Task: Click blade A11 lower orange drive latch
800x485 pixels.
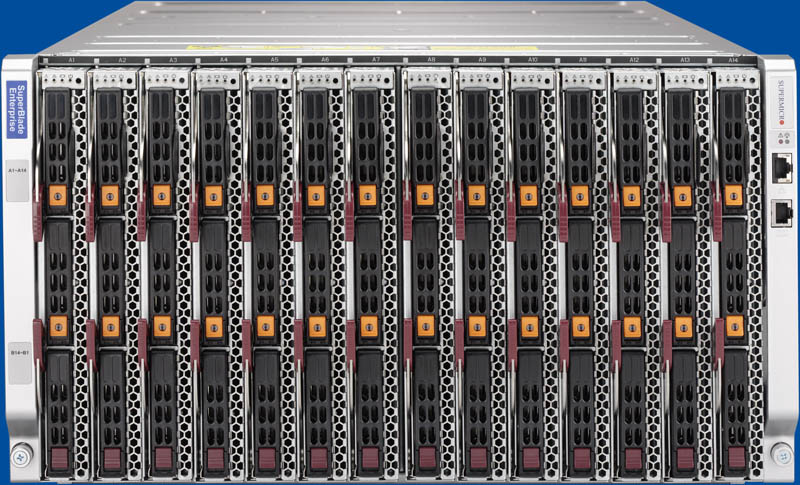Action: [581, 327]
